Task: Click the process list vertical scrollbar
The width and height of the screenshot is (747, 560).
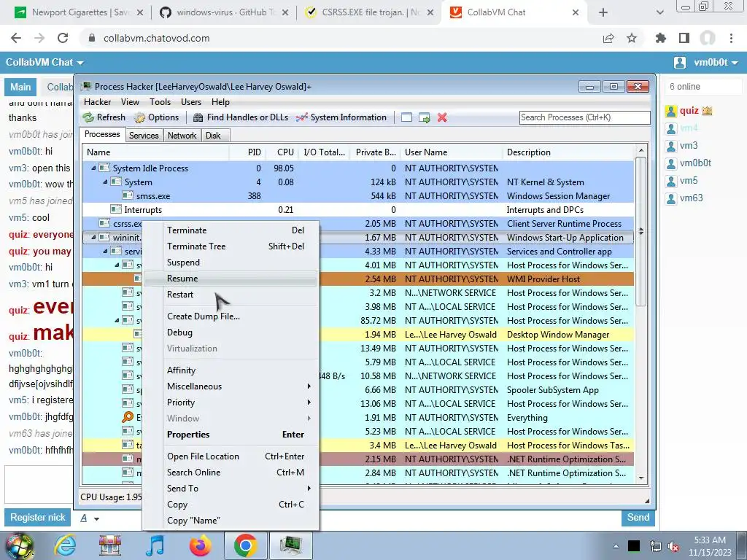Action: [x=641, y=231]
